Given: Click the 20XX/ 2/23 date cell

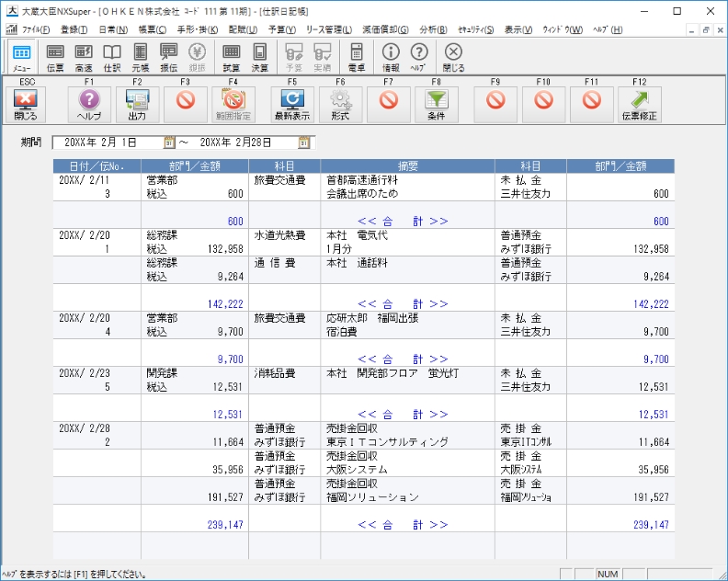Looking at the screenshot, I should [84, 373].
